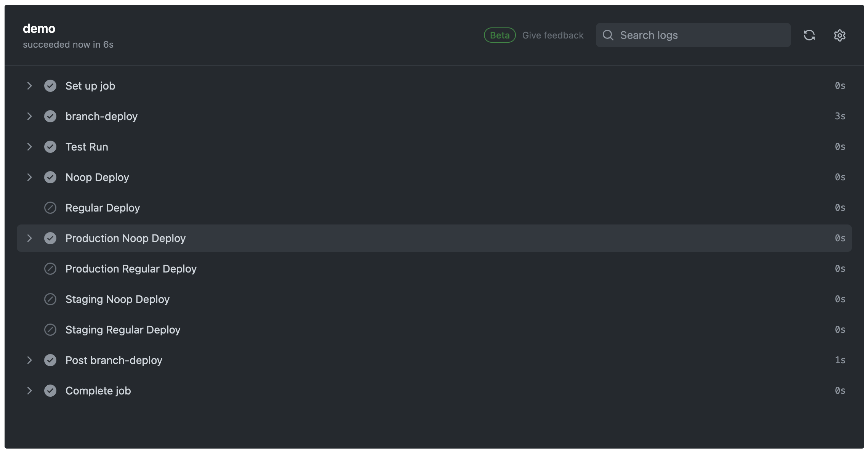The image size is (868, 452).
Task: Click the checkmark beside Post branch-deploy
Action: click(50, 360)
